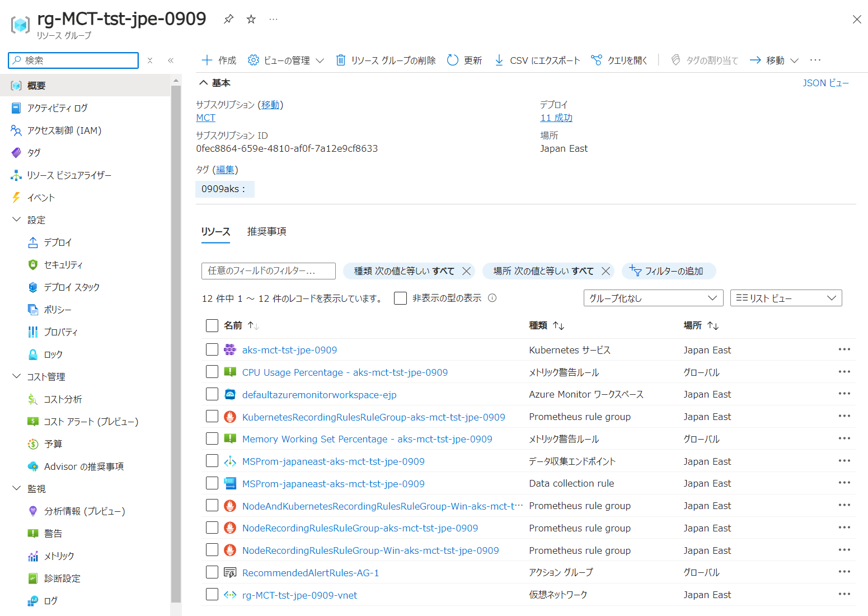Image resolution: width=868 pixels, height=616 pixels.
Task: Remove the 種類 type filter
Action: click(x=466, y=271)
